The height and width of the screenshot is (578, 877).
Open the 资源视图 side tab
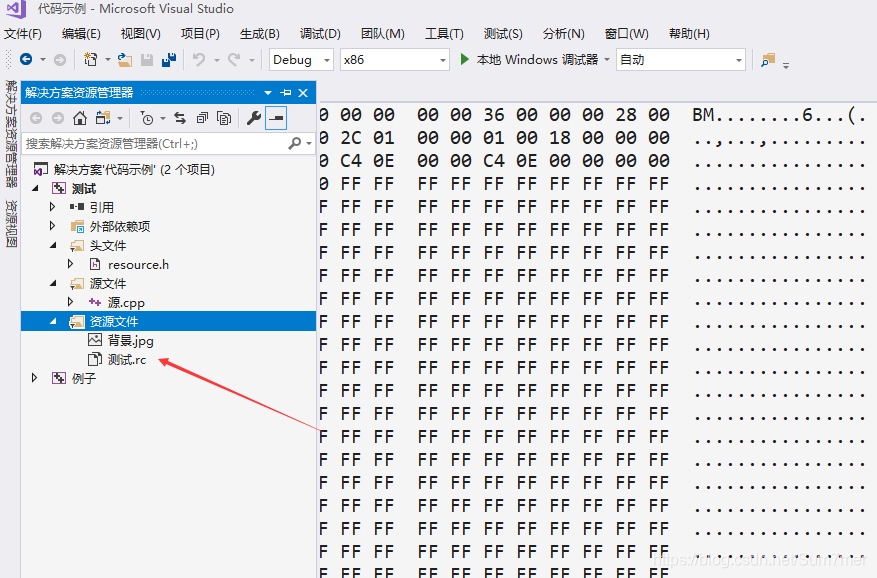(11, 224)
